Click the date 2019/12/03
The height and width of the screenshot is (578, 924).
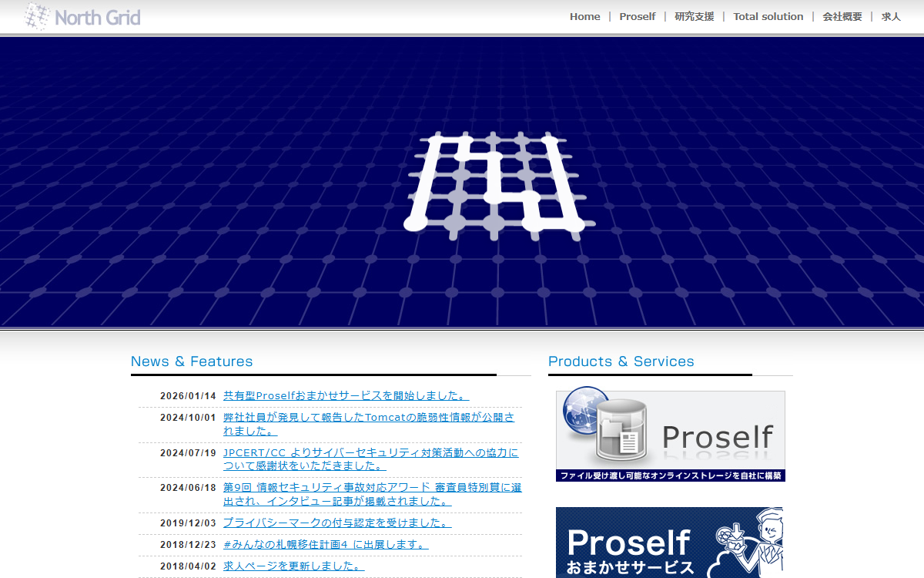pyautogui.click(x=189, y=523)
